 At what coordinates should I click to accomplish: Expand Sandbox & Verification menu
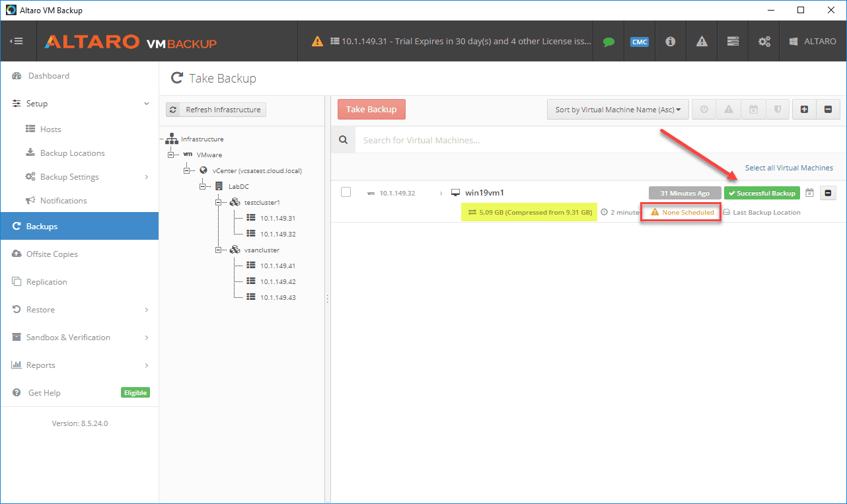(147, 338)
